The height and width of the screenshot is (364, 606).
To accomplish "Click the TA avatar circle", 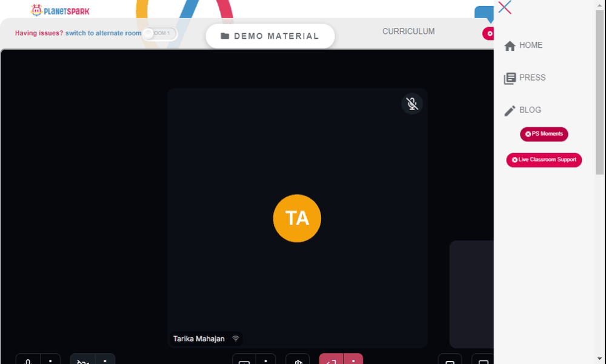I will [297, 218].
